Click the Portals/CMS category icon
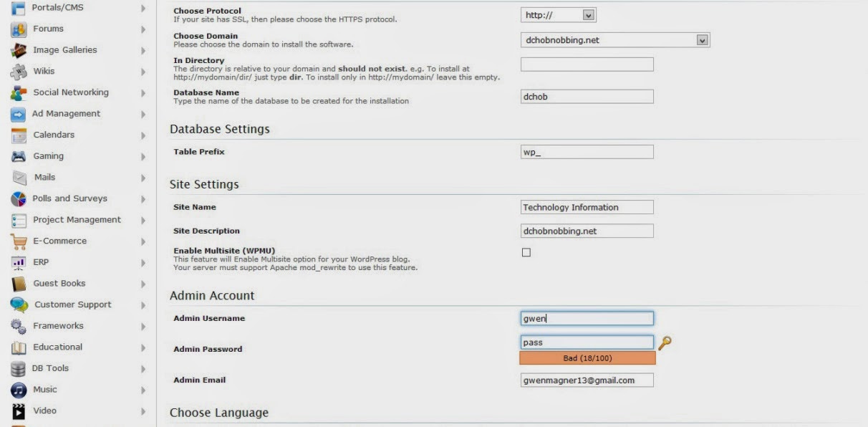The height and width of the screenshot is (427, 868). tap(19, 8)
